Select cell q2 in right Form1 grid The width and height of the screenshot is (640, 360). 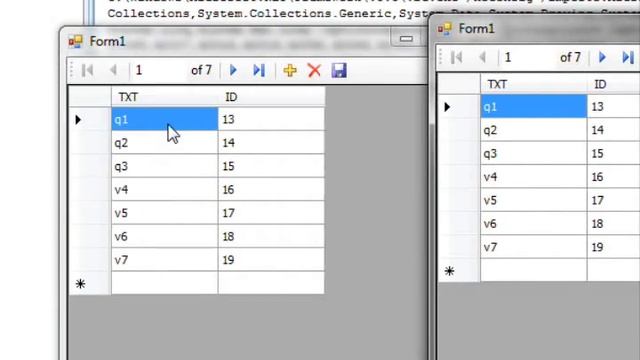533,130
